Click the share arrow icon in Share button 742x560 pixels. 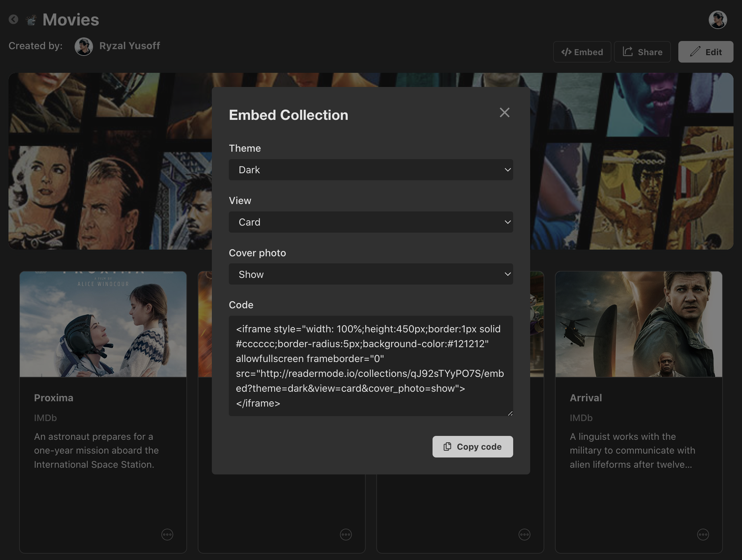point(628,52)
